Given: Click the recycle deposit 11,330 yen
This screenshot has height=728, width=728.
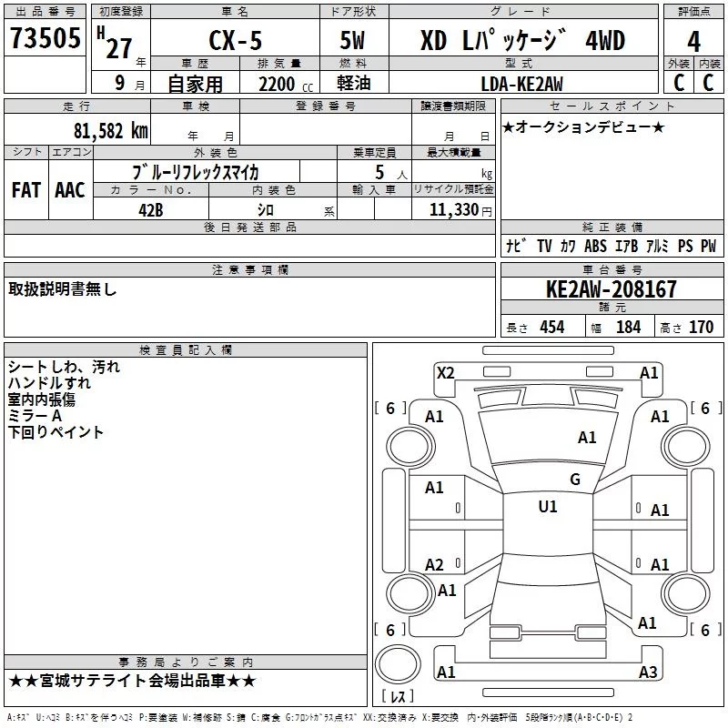Looking at the screenshot, I should (453, 209).
